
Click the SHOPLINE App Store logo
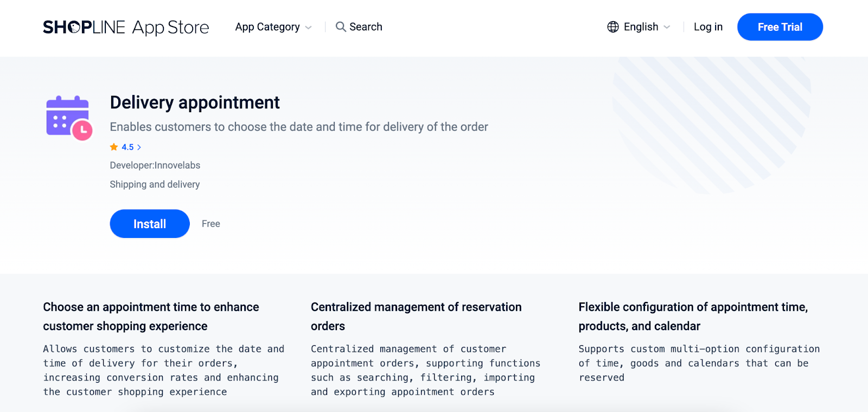pyautogui.click(x=126, y=27)
